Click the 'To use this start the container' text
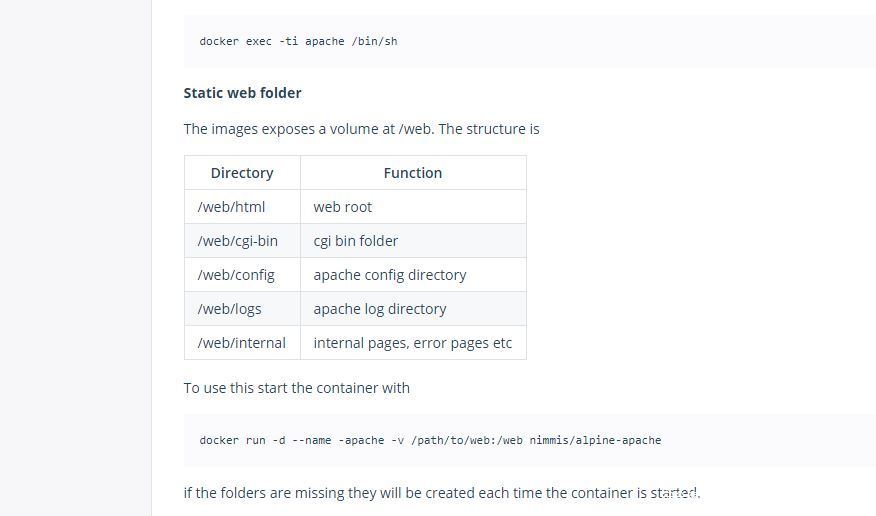This screenshot has width=876, height=516. [x=296, y=388]
